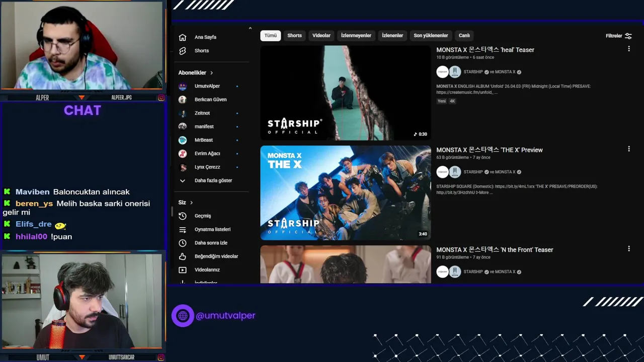Screen dimensions: 644x362
Task: Select the Shorts filter chip
Action: coord(294,36)
